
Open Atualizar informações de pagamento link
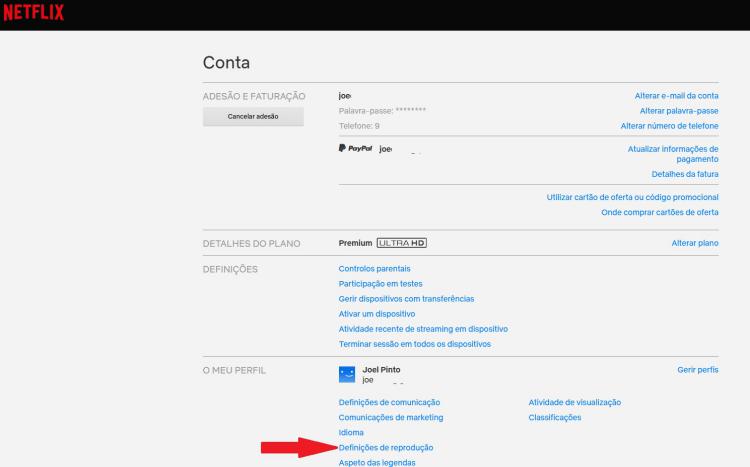point(673,154)
